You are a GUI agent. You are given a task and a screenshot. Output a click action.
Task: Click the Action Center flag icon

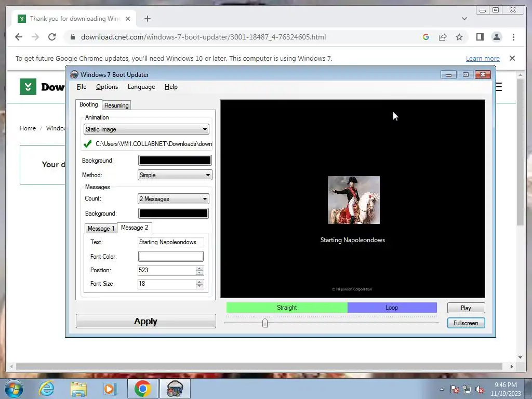[x=454, y=389]
